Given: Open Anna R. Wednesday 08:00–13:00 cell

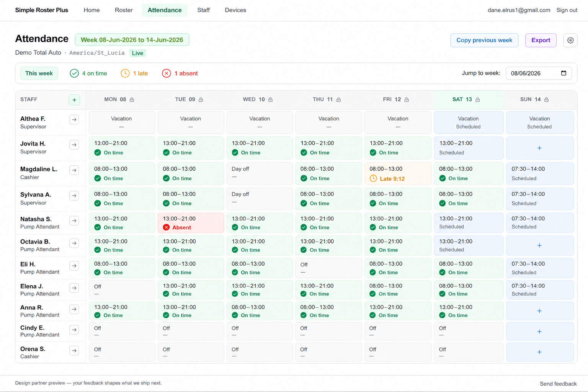Looking at the screenshot, I should 260,311.
